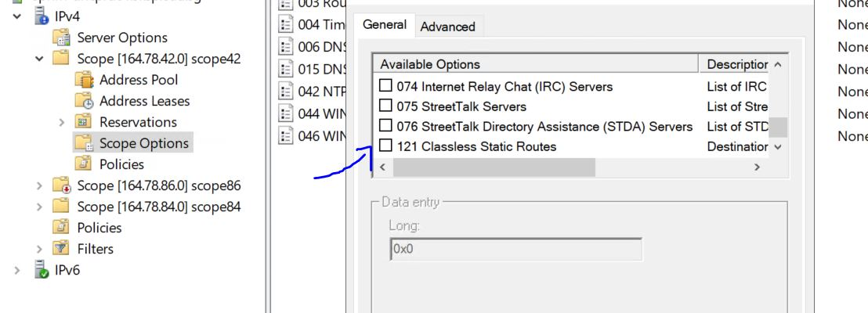This screenshot has height=313, width=868.
Task: Click the options list up scroll arrow
Action: [x=778, y=65]
